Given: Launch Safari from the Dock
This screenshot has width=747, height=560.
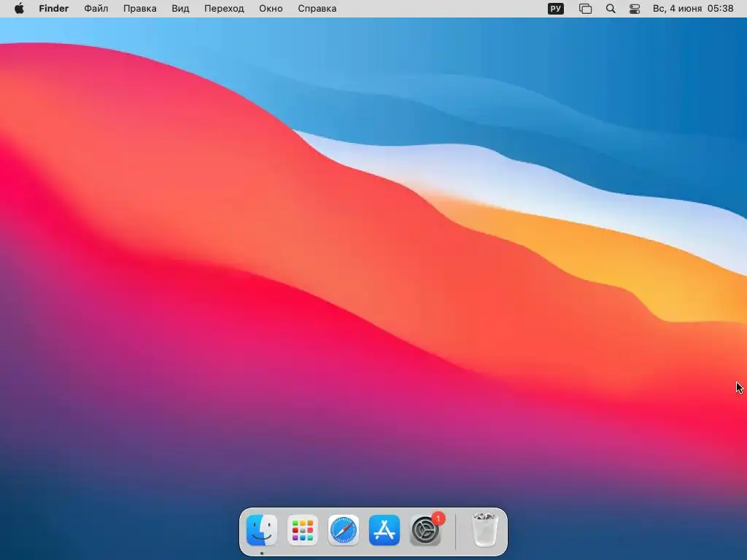Looking at the screenshot, I should (344, 530).
